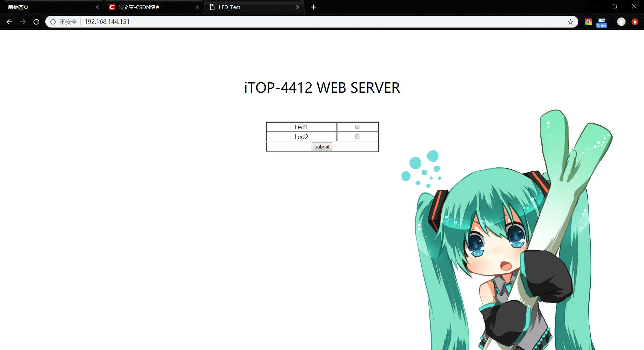Click the Led1 label cell
The width and height of the screenshot is (644, 350).
coord(302,127)
